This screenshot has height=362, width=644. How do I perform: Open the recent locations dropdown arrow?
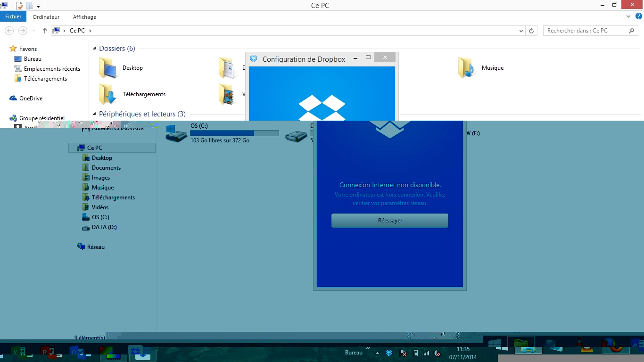pos(34,31)
